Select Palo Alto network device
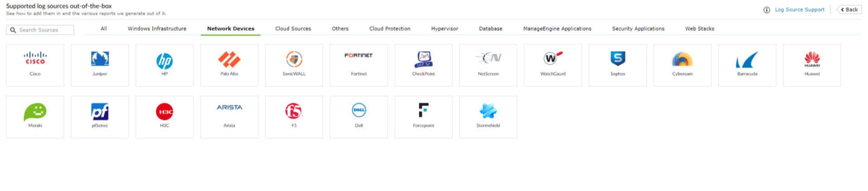The width and height of the screenshot is (868, 191). (x=229, y=65)
